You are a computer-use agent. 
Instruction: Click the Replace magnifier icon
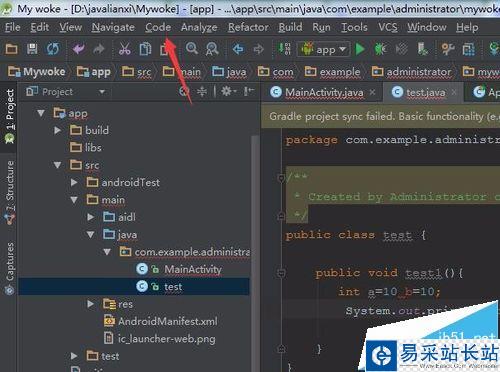point(212,49)
